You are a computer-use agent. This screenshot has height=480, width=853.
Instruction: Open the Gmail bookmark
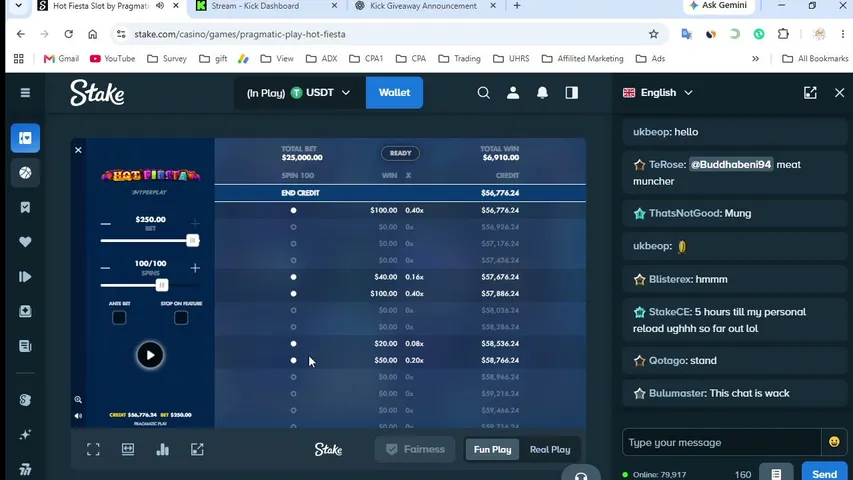tap(61, 58)
